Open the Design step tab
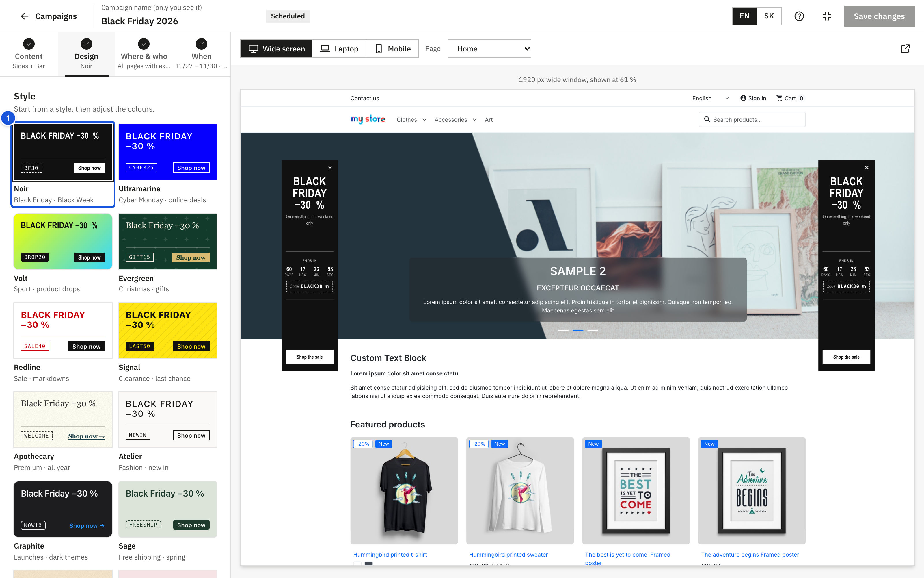The height and width of the screenshot is (578, 924). coord(86,54)
